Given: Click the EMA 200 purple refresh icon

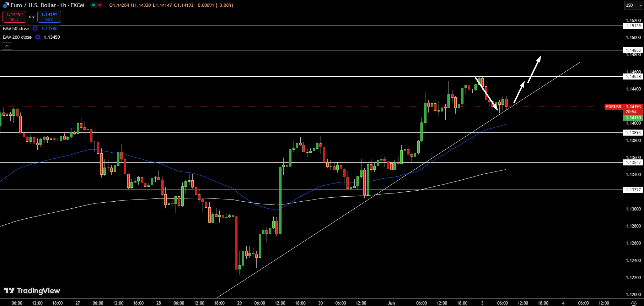Looking at the screenshot, I should (38, 37).
